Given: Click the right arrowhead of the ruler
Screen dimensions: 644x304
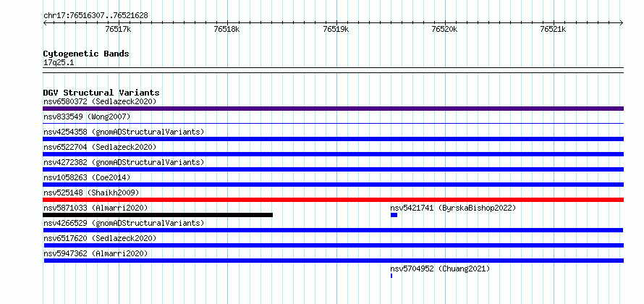Looking at the screenshot, I should pos(622,22).
